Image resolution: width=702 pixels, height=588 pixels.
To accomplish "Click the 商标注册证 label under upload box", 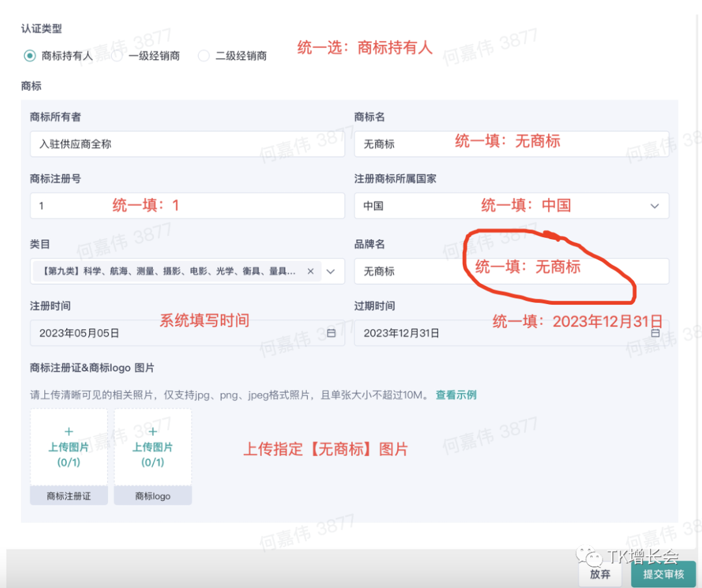I will pyautogui.click(x=68, y=495).
